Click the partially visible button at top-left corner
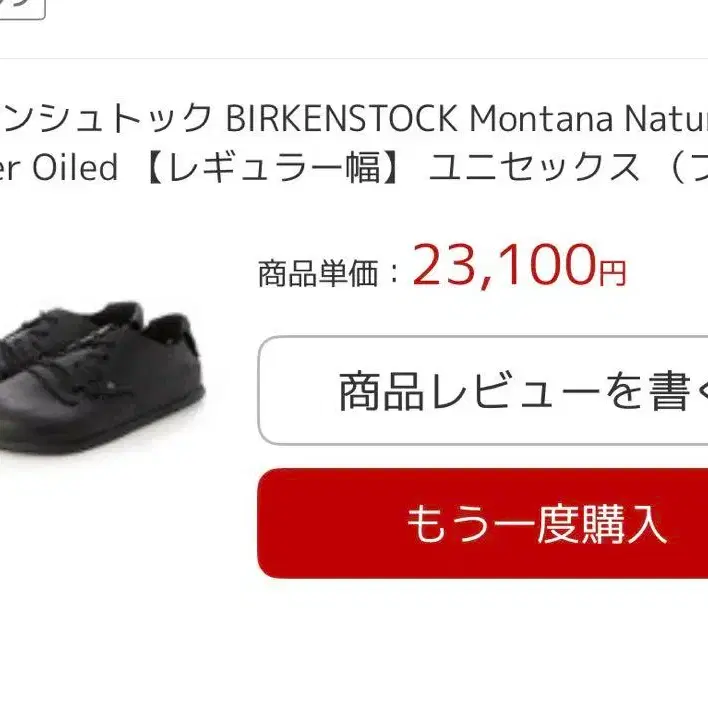 click(x=23, y=9)
